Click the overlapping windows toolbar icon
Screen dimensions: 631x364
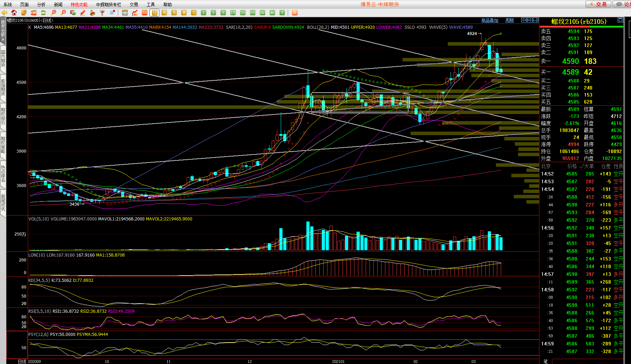click(73, 13)
